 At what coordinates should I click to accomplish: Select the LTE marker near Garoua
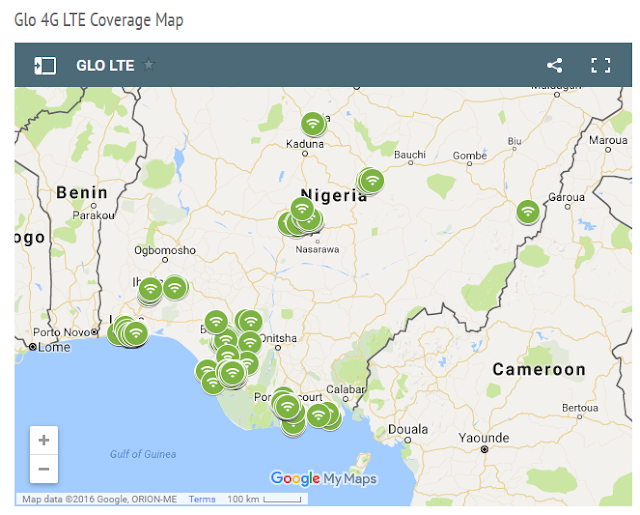tap(528, 211)
